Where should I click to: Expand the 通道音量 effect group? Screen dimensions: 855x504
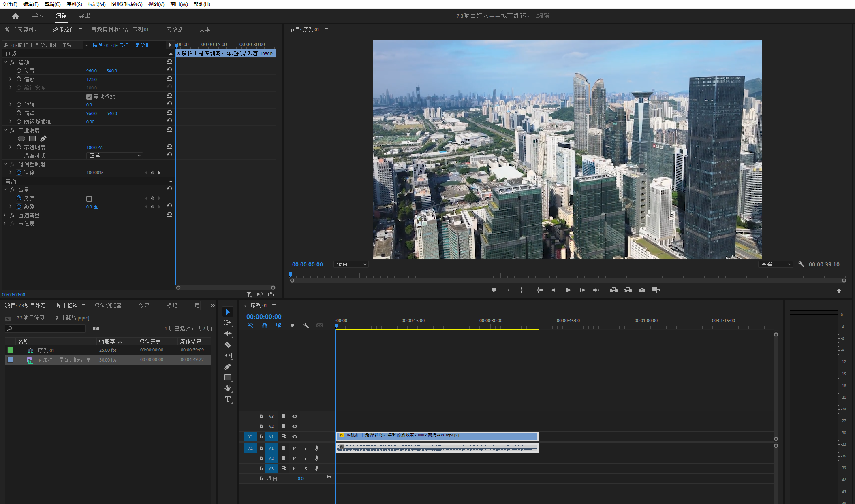(x=5, y=215)
